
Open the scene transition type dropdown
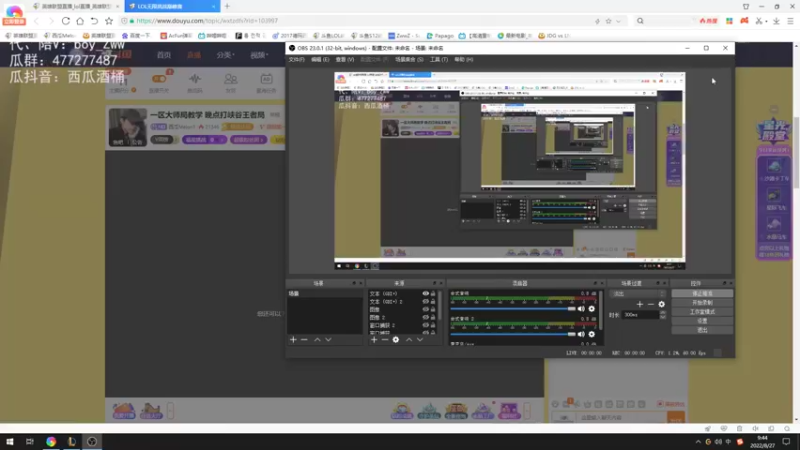638,294
